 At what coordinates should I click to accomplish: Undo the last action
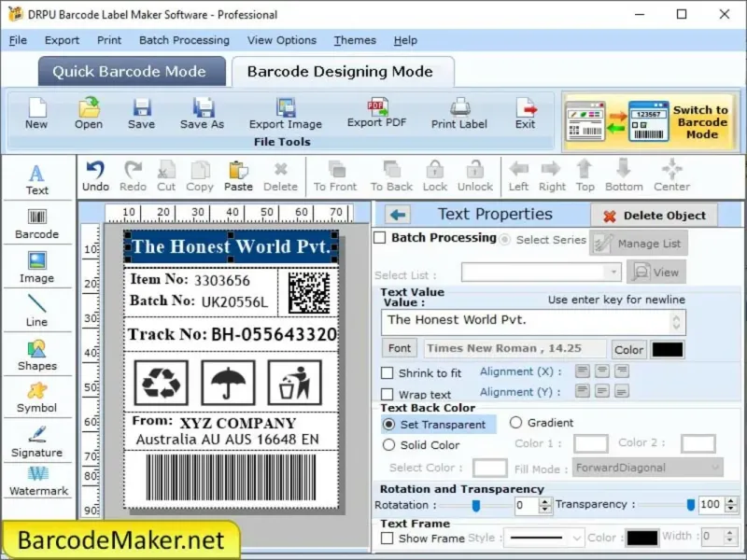(95, 176)
